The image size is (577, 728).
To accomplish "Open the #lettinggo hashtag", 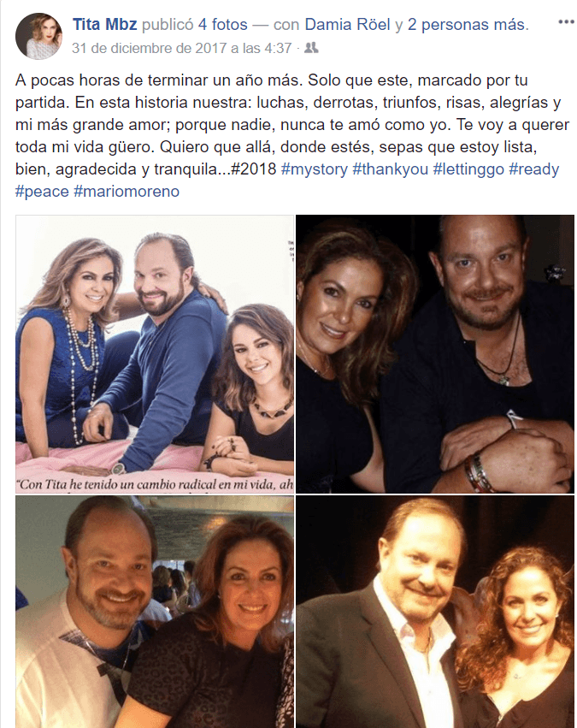I will 468,169.
